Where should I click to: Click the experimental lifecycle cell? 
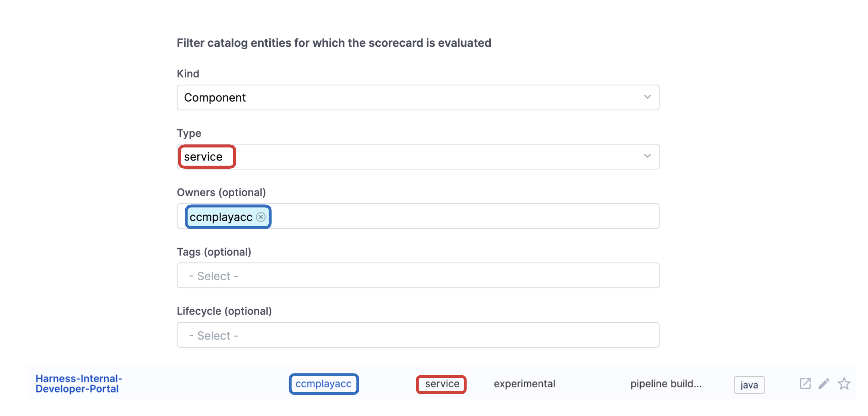point(524,384)
